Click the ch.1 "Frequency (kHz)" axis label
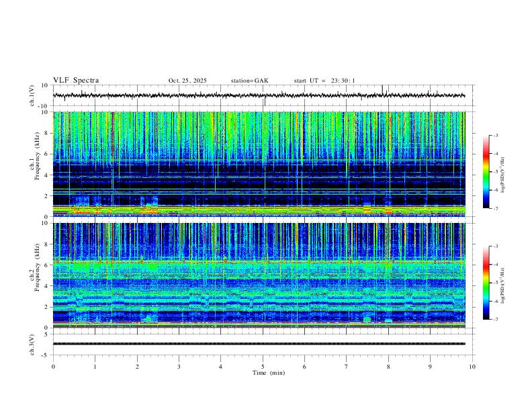532x411 pixels. click(38, 156)
